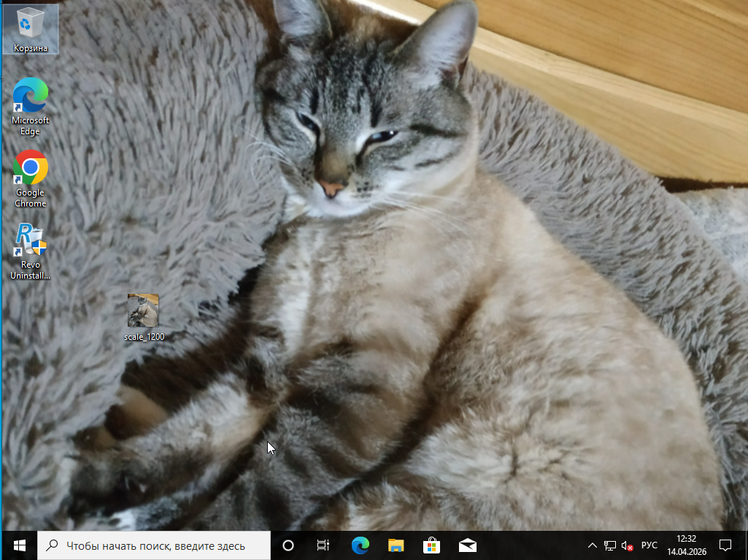Click the Windows search box
This screenshot has width=748, height=560.
point(153,545)
